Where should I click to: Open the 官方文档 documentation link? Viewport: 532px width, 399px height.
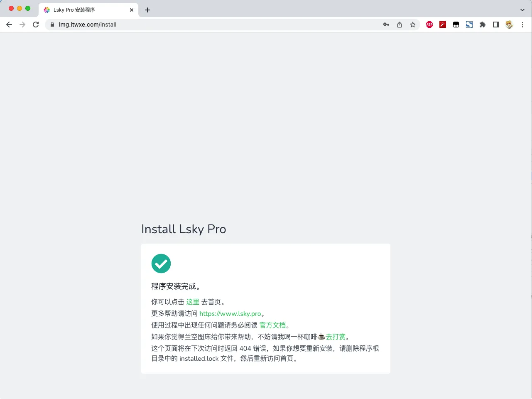[272, 325]
